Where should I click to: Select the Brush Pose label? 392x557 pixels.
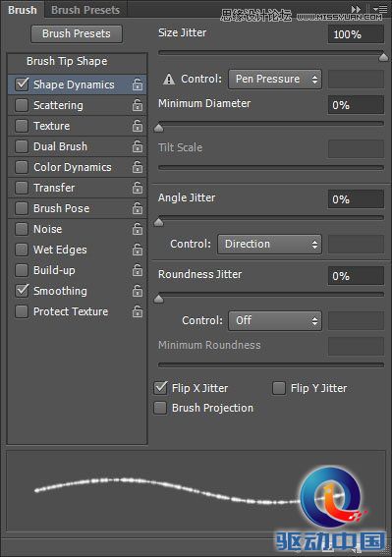(62, 208)
